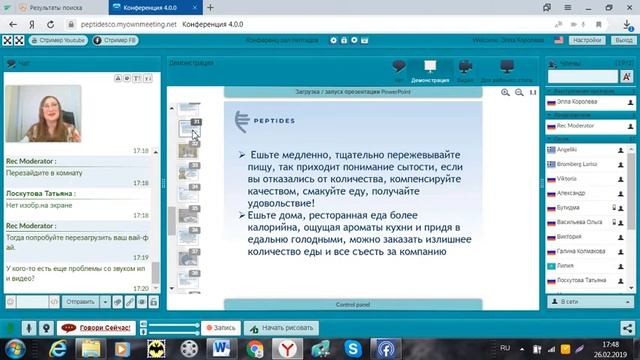Switch to the Результаты поиска browser tab
The width and height of the screenshot is (640, 360).
[56, 8]
